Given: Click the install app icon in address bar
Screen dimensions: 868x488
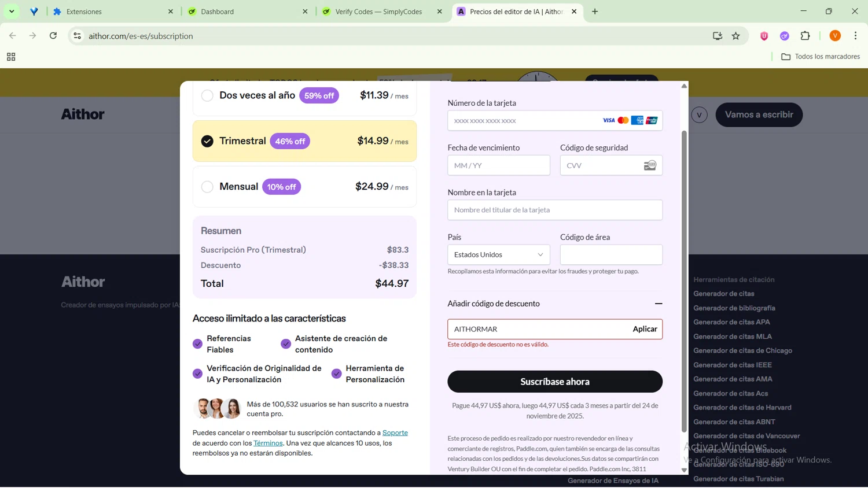Looking at the screenshot, I should 718,36.
